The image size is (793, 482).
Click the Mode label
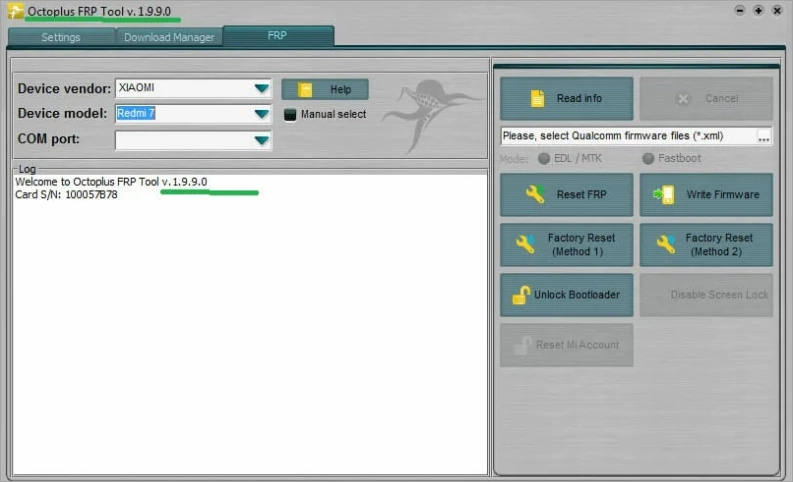click(513, 159)
